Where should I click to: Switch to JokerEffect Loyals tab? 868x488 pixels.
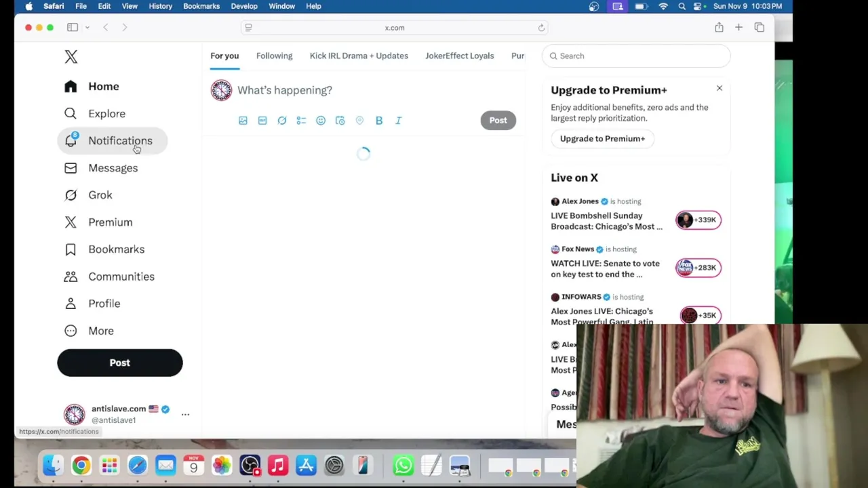click(460, 56)
